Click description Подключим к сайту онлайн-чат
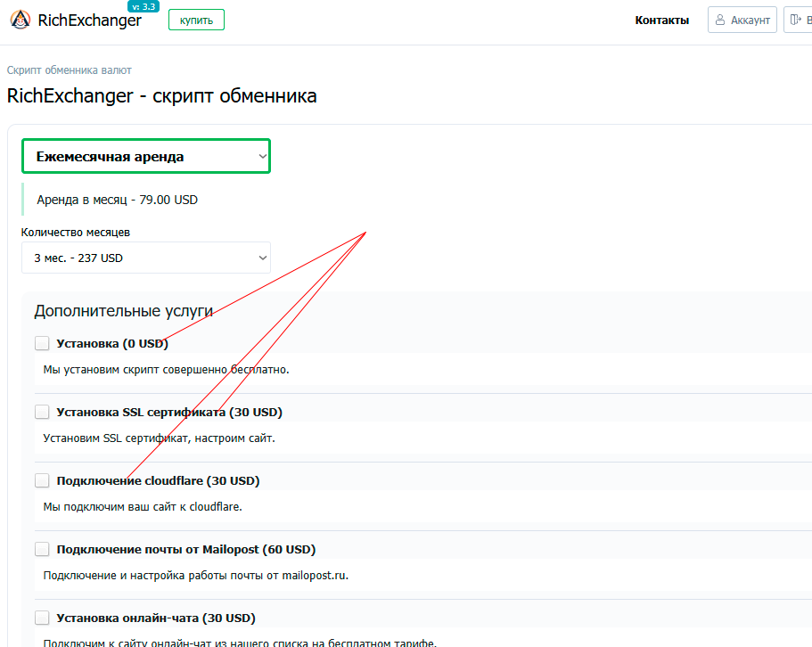The width and height of the screenshot is (812, 647). click(x=240, y=643)
